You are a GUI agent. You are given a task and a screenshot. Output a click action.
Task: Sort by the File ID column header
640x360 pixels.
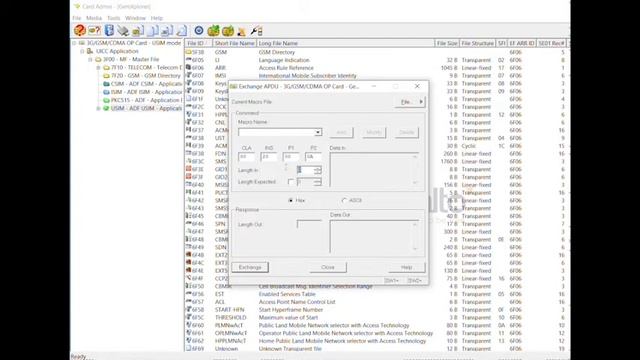tap(199, 43)
